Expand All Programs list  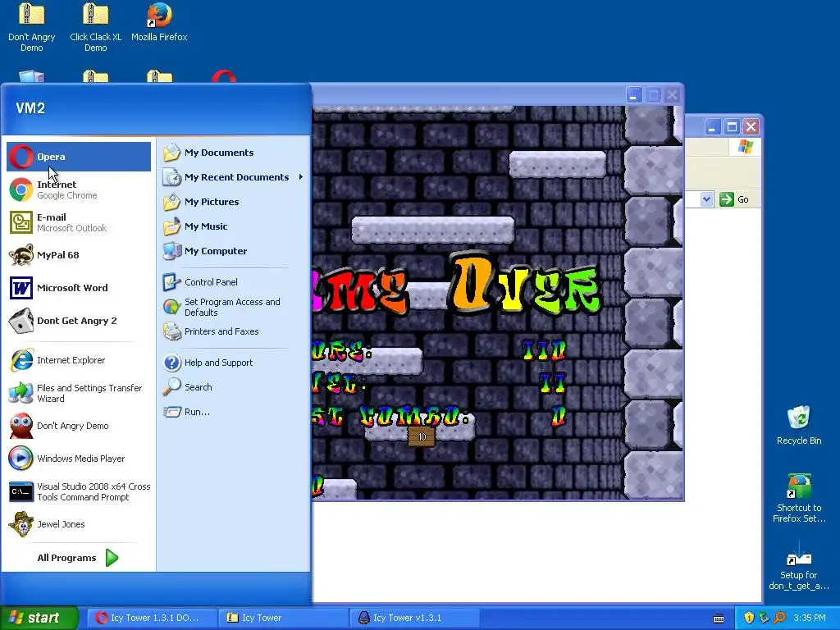click(78, 558)
